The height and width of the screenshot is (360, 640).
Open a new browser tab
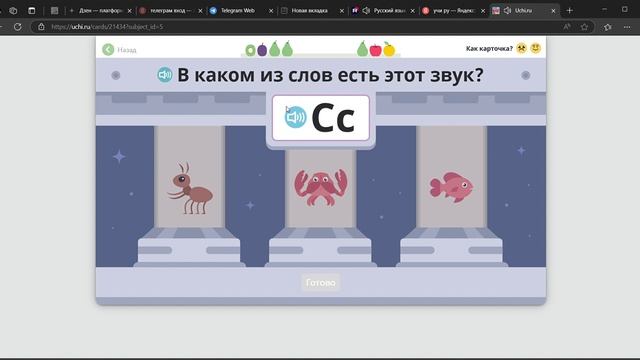(x=570, y=11)
